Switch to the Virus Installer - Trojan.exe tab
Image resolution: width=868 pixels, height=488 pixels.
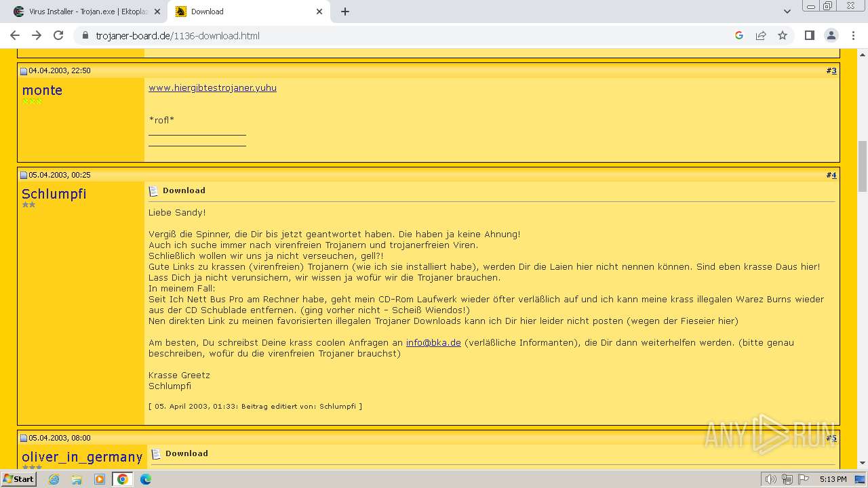(87, 12)
